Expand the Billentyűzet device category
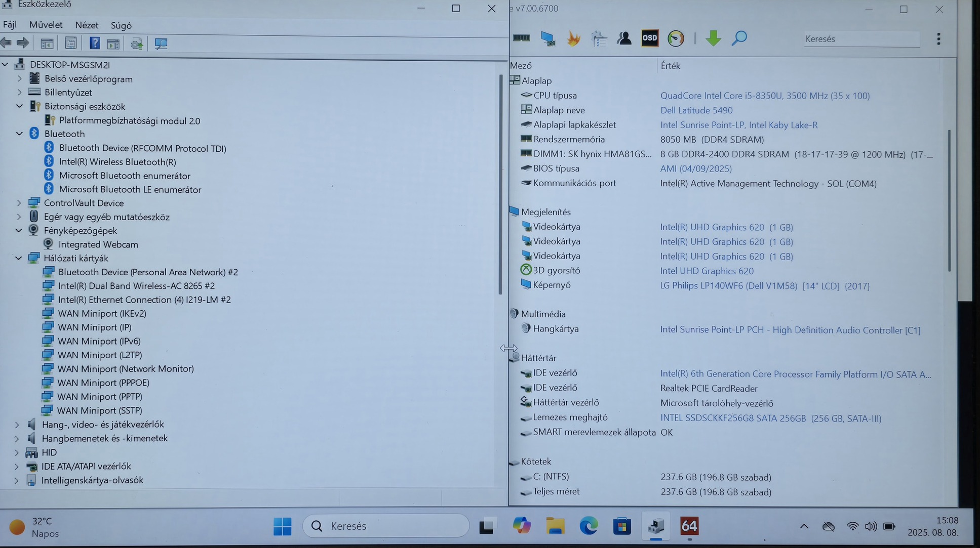The height and width of the screenshot is (548, 980). [19, 93]
